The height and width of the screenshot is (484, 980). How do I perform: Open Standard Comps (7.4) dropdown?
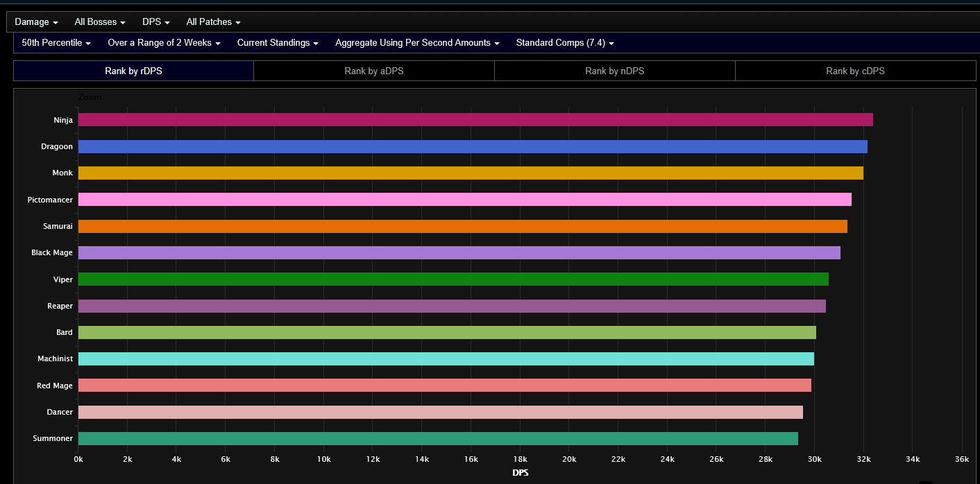[565, 43]
